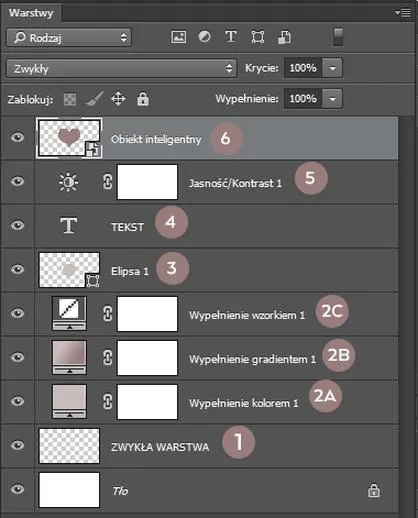The image size is (418, 518).
Task: Hide the ZWYKŁA WARSTWA layer
Action: tap(17, 445)
